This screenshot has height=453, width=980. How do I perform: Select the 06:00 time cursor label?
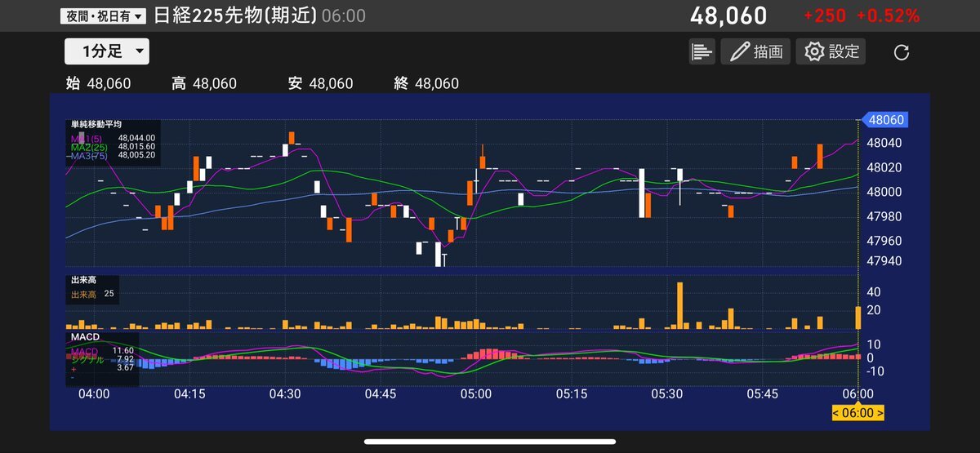(x=857, y=412)
